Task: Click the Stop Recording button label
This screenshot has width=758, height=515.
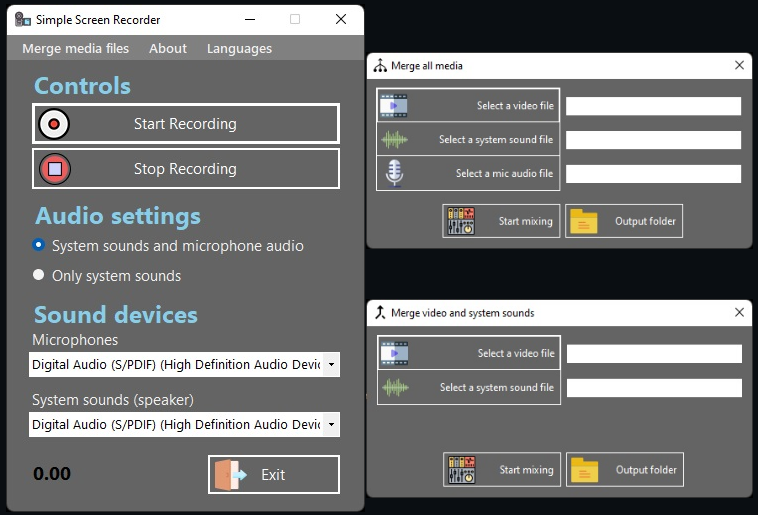Action: pos(185,169)
